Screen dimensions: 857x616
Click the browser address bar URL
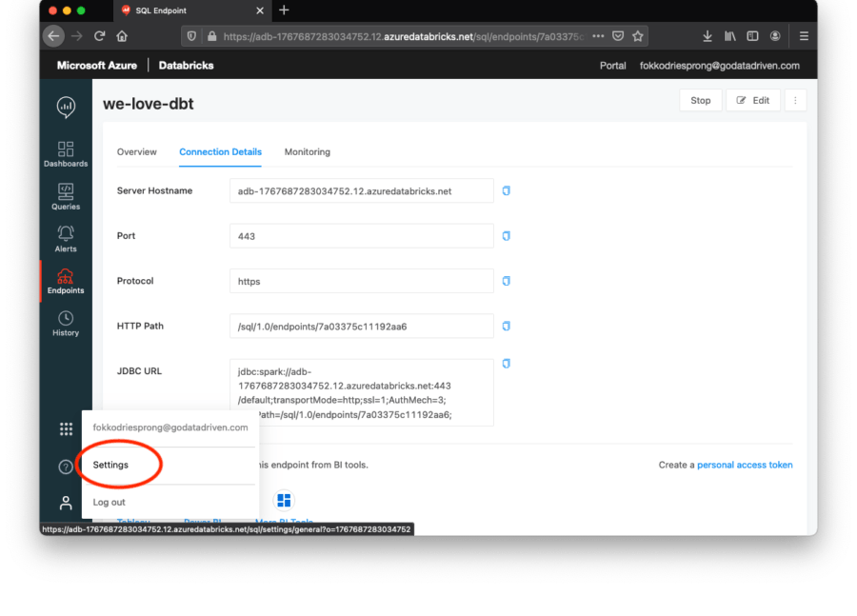point(404,36)
